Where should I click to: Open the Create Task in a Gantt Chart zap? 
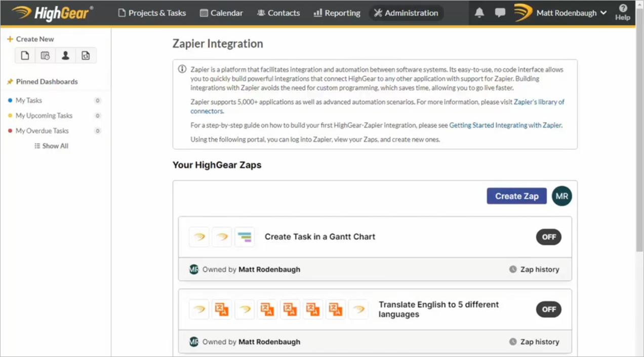[x=320, y=236]
